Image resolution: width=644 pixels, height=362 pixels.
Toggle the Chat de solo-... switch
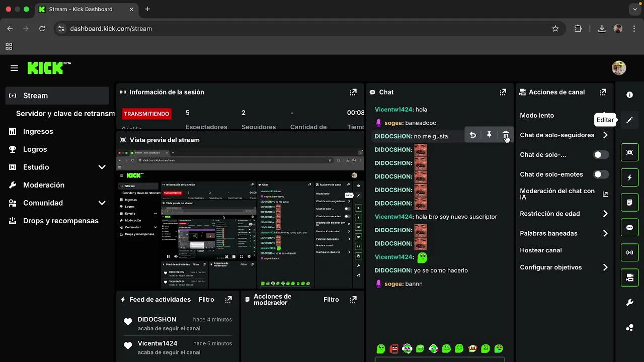[x=600, y=155]
